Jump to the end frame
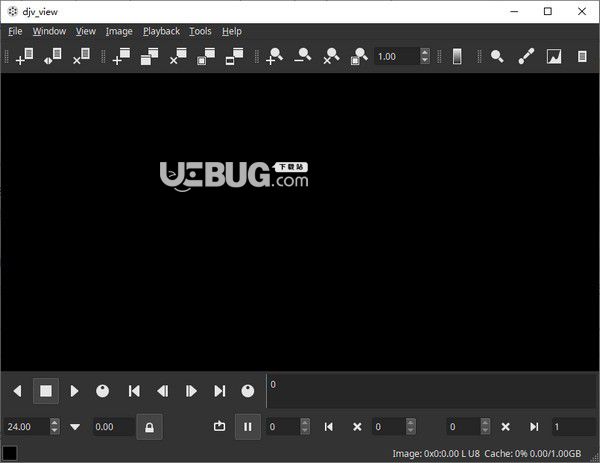This screenshot has width=600, height=463. (x=220, y=391)
